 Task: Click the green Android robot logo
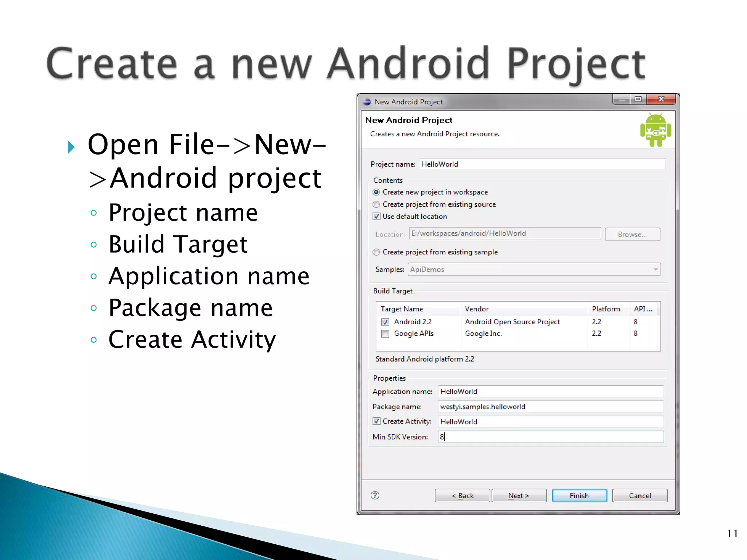[x=655, y=130]
